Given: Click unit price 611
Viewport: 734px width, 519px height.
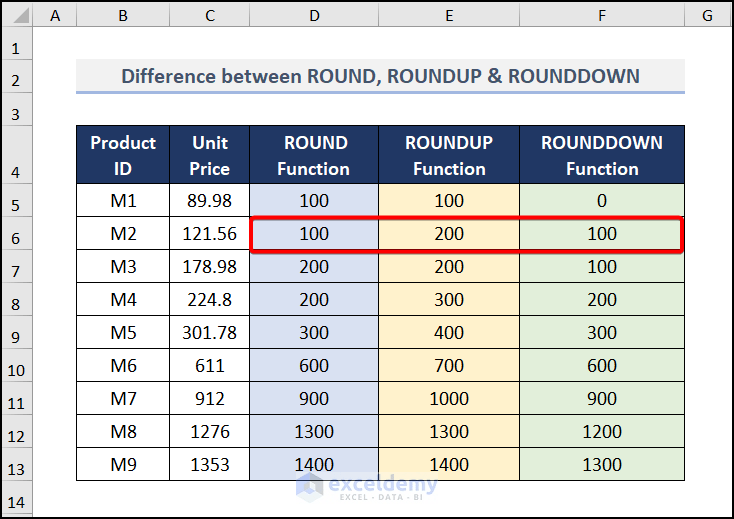Looking at the screenshot, I should pos(210,365).
